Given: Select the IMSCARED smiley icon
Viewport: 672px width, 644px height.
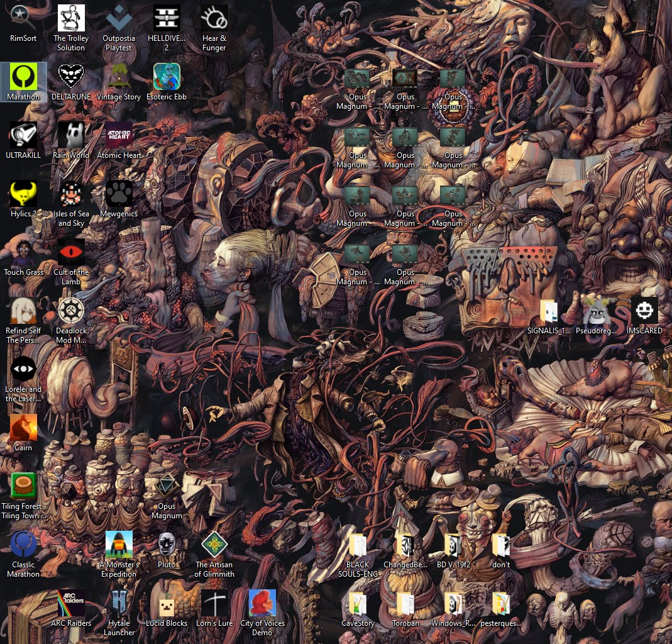Looking at the screenshot, I should coord(644,311).
